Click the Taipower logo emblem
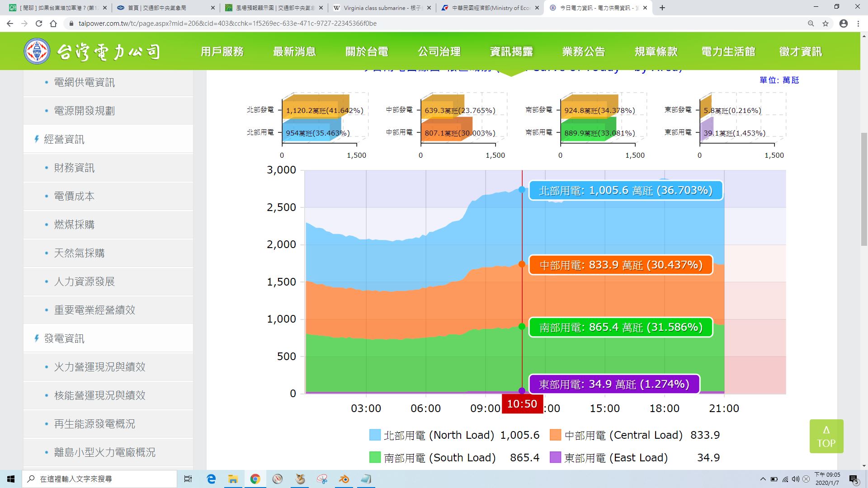Viewport: 868px width, 488px height. pos(37,51)
